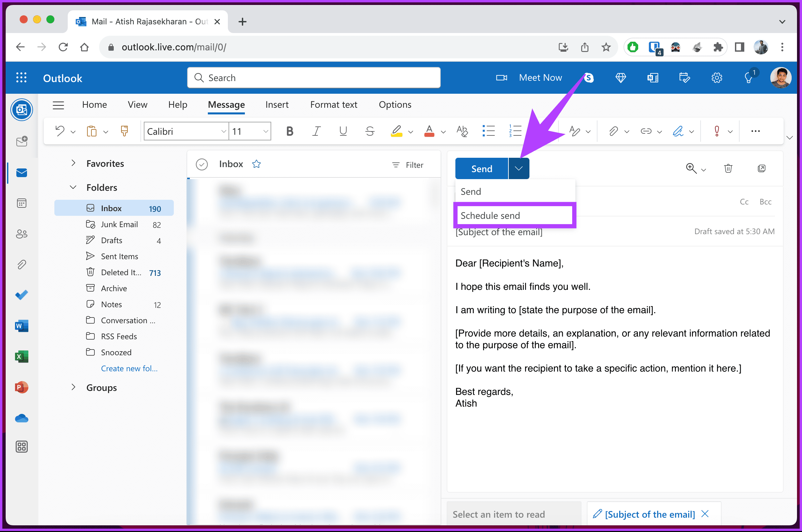Click the strikethrough formatting icon
802x532 pixels.
(x=370, y=131)
